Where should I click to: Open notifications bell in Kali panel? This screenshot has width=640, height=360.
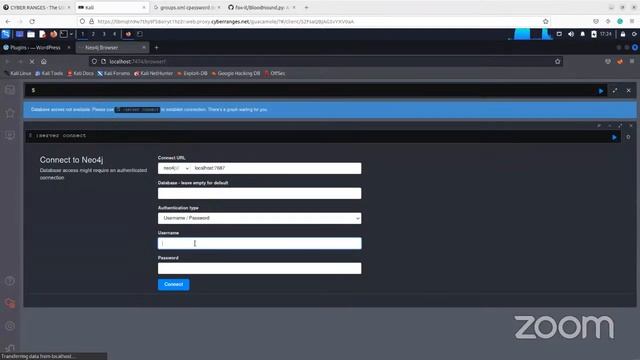582,34
